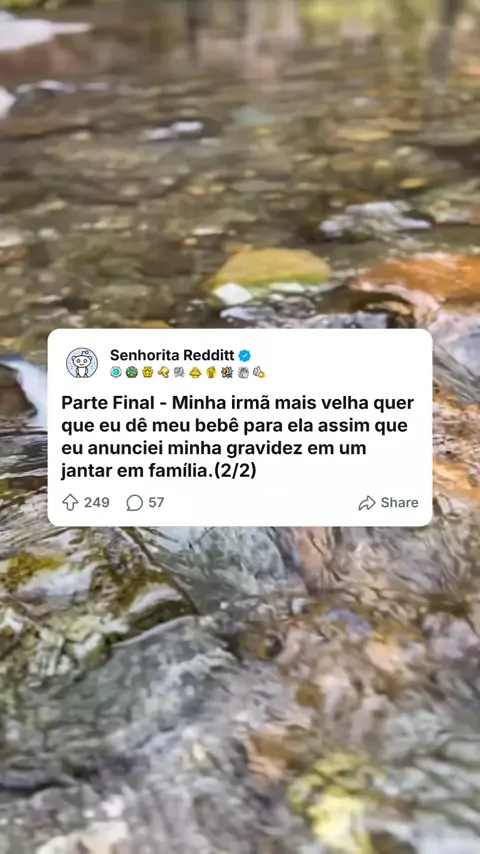This screenshot has width=480, height=854.
Task: Click the starburst party award badge
Action: pos(227,373)
